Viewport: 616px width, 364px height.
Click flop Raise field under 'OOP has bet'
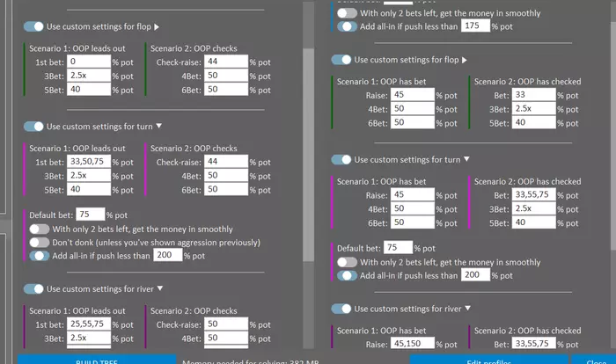413,95
